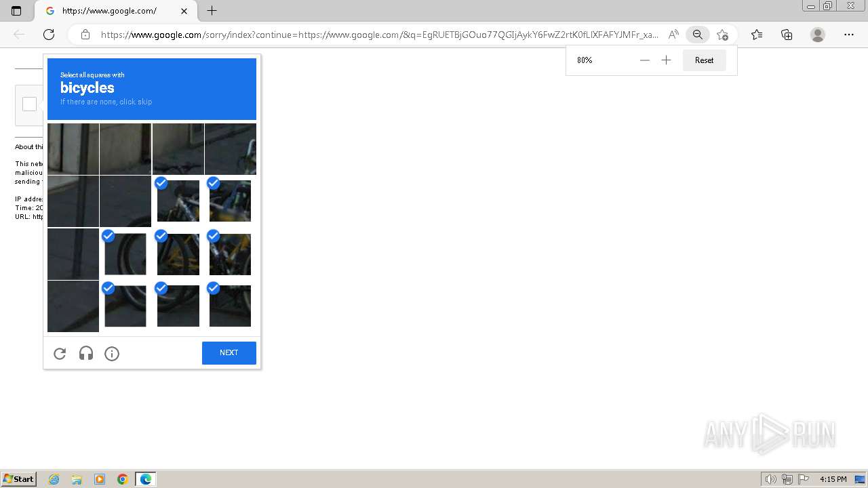Launch Chrome from the taskbar
Screen dimensions: 868x488
point(123,479)
